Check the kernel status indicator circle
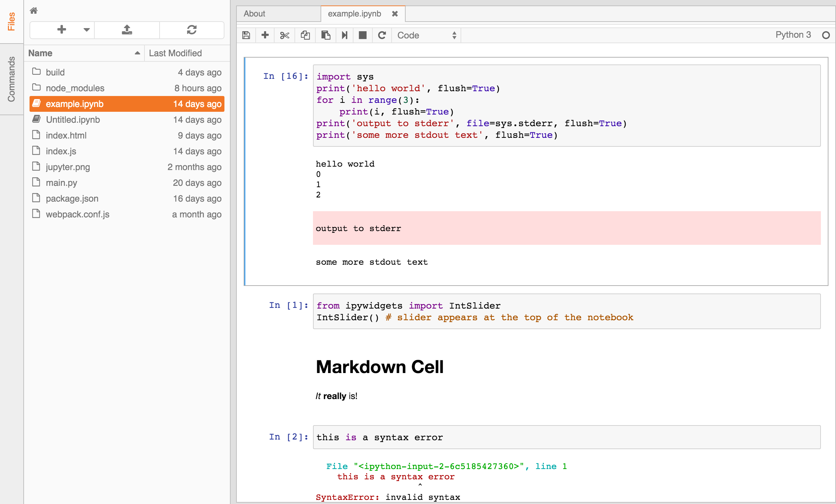This screenshot has height=504, width=836. (826, 35)
